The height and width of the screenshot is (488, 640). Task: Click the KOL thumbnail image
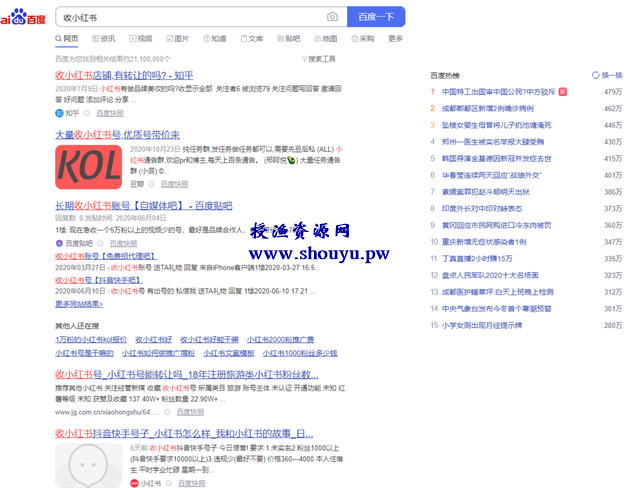(89, 167)
